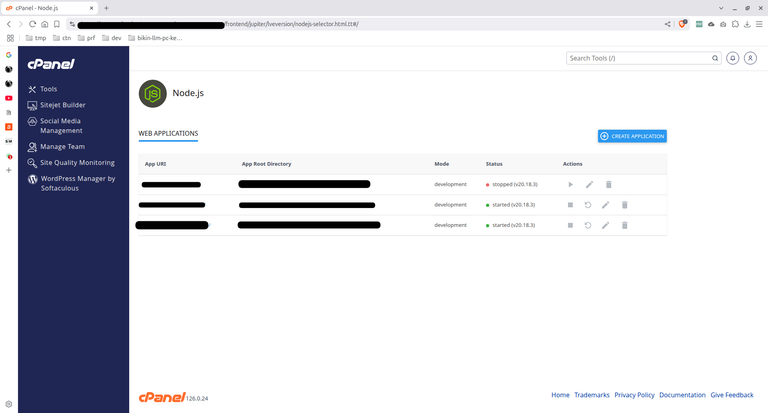Screen dimensions: 768x413
Task: Follow the Home footer link
Action: coord(560,395)
